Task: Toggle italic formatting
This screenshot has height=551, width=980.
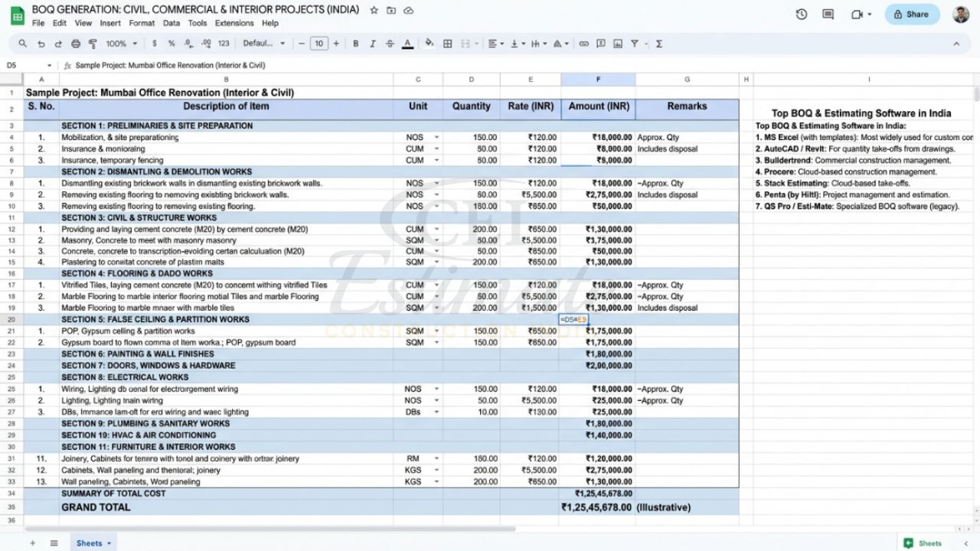Action: click(x=372, y=44)
